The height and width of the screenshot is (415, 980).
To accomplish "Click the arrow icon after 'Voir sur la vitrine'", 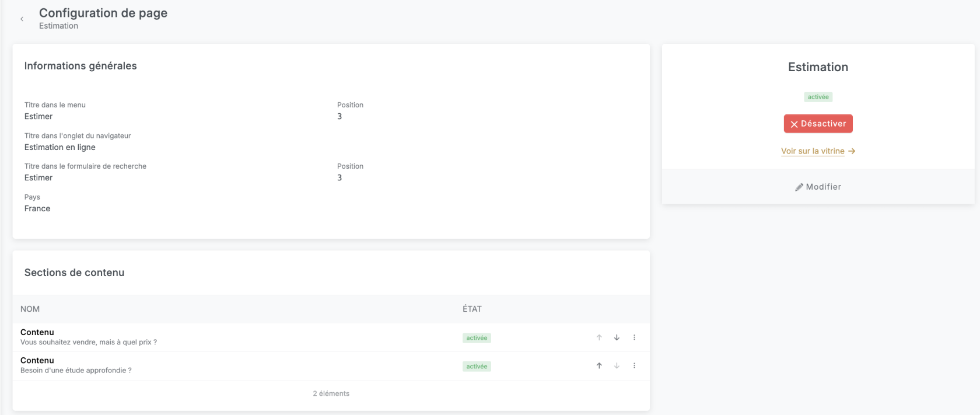I will point(852,151).
